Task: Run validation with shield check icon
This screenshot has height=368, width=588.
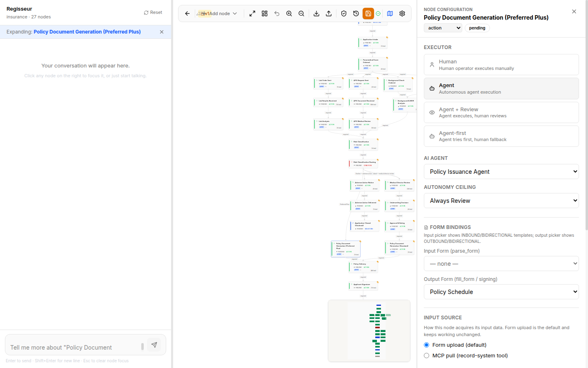Action: pos(344,13)
